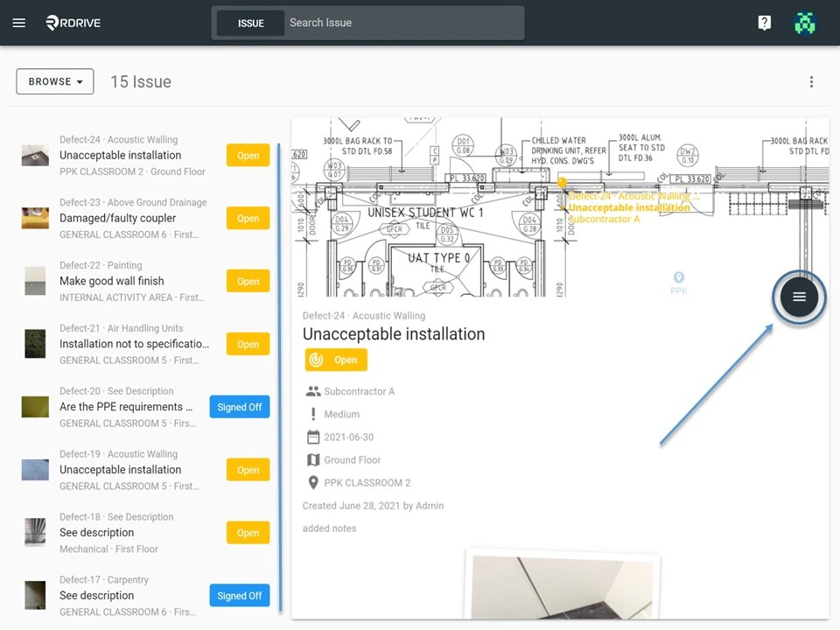Click 'Created June 28, 2021 by Admin' text
The height and width of the screenshot is (630, 840).
click(x=373, y=506)
